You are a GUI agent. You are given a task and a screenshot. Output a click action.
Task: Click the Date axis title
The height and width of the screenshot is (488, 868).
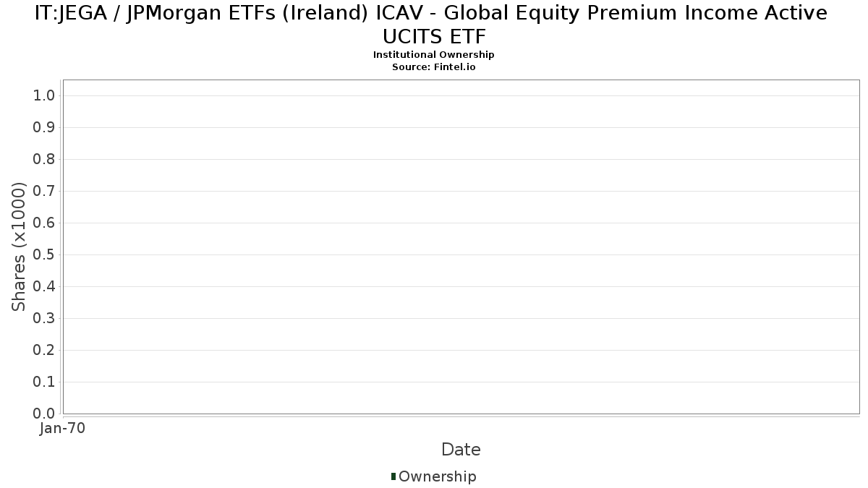point(461,450)
